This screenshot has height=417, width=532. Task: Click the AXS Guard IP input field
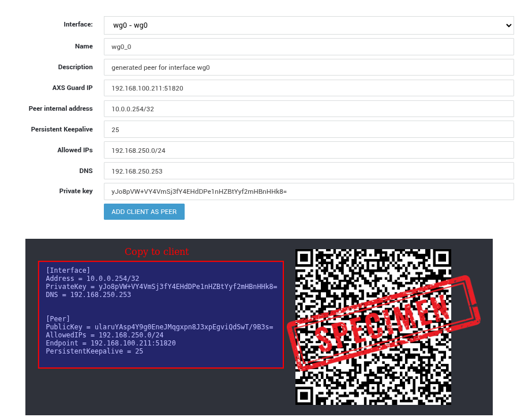(309, 88)
